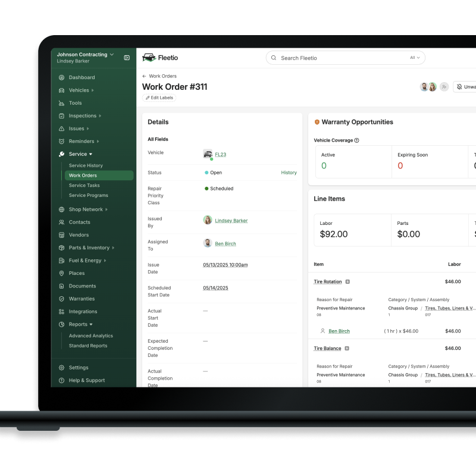Open the FL23 vehicle link
Screen dimensions: 476x476
[x=221, y=155]
